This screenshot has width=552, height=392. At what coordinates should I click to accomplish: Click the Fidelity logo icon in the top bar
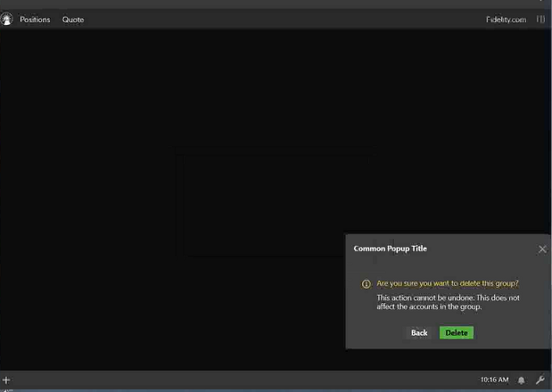tap(7, 19)
